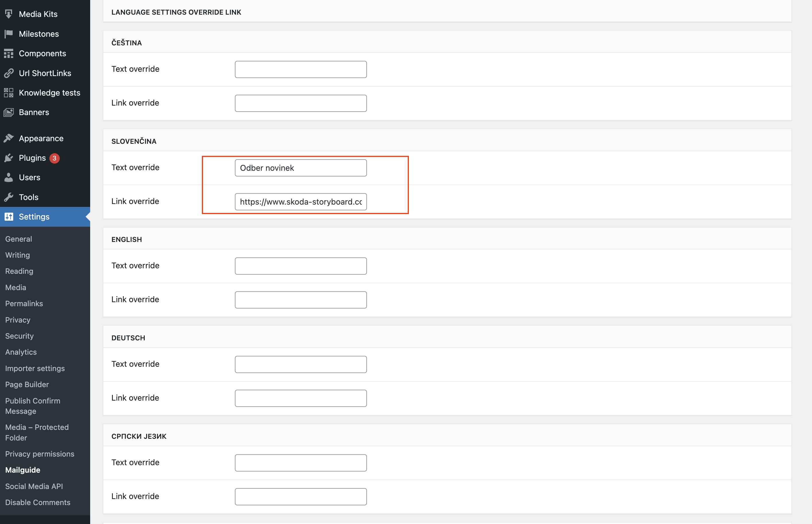The height and width of the screenshot is (524, 812).
Task: Open the Settings menu item
Action: pyautogui.click(x=34, y=217)
